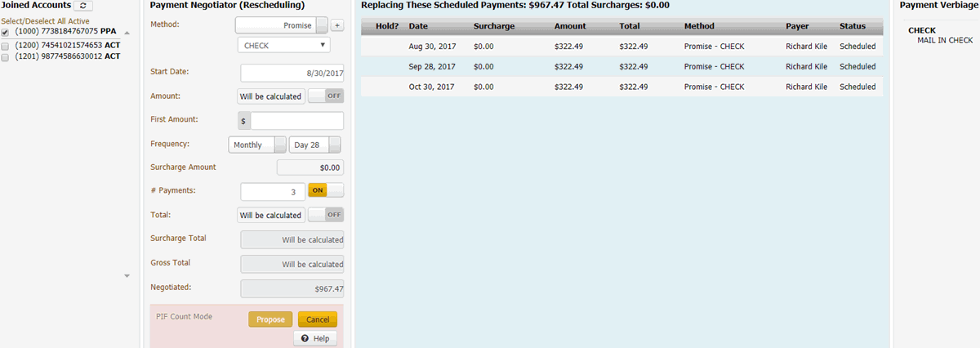Click Select/Deselect All Active link

tap(45, 21)
